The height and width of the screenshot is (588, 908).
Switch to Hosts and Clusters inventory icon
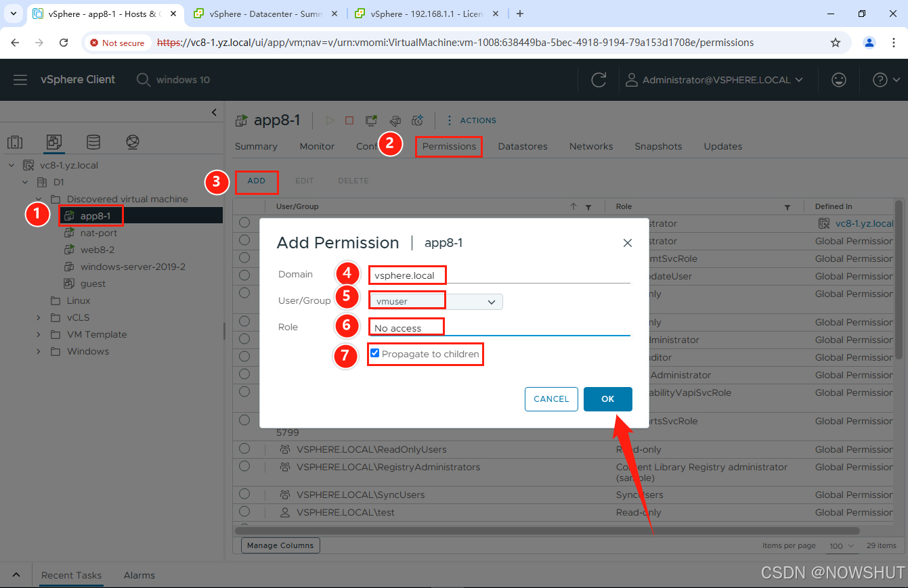15,142
